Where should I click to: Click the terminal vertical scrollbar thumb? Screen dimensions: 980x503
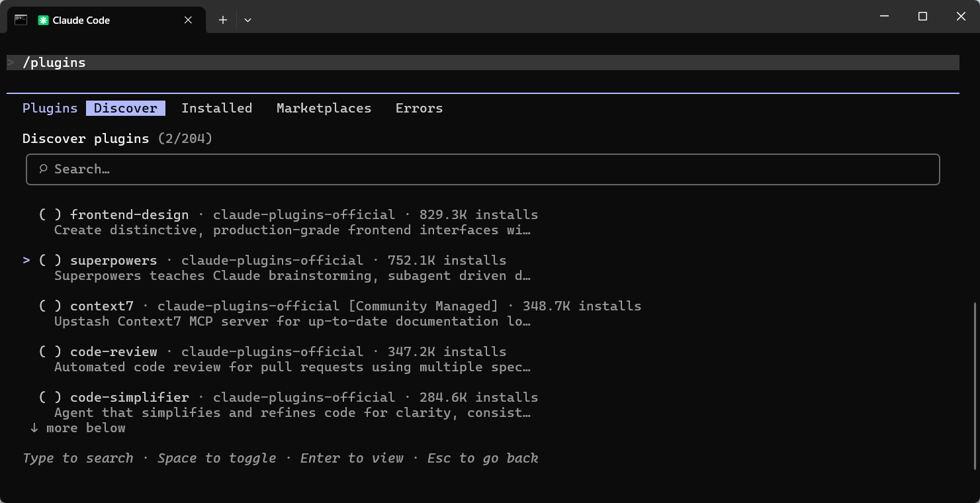(975, 385)
